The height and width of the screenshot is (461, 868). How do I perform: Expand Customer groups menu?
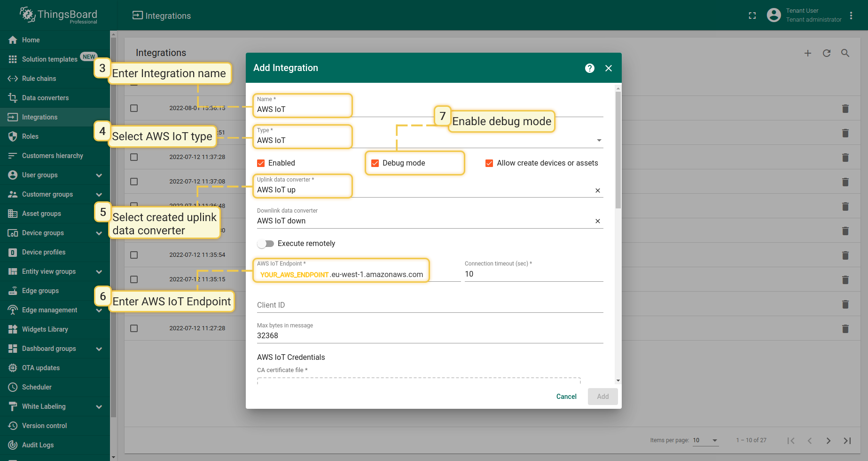point(99,195)
